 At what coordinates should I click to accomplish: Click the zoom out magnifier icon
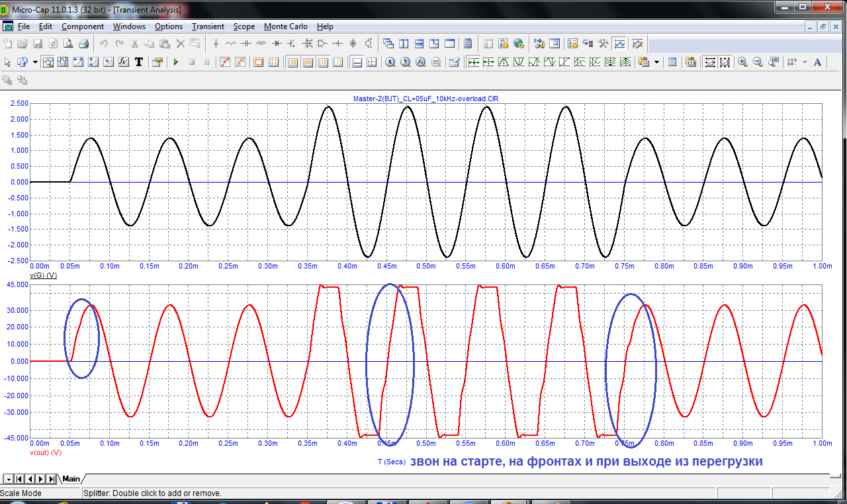(x=758, y=62)
